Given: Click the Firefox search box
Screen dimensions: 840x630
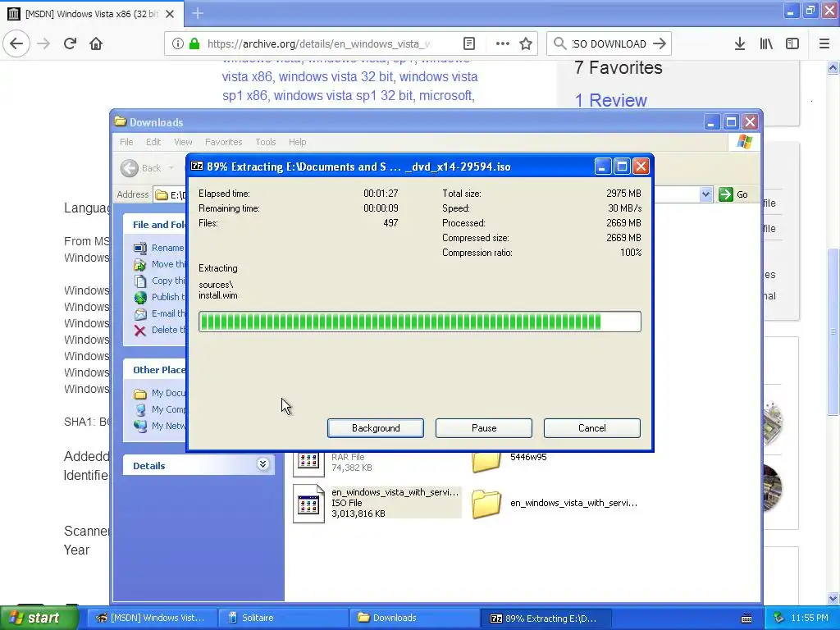Looking at the screenshot, I should [609, 43].
